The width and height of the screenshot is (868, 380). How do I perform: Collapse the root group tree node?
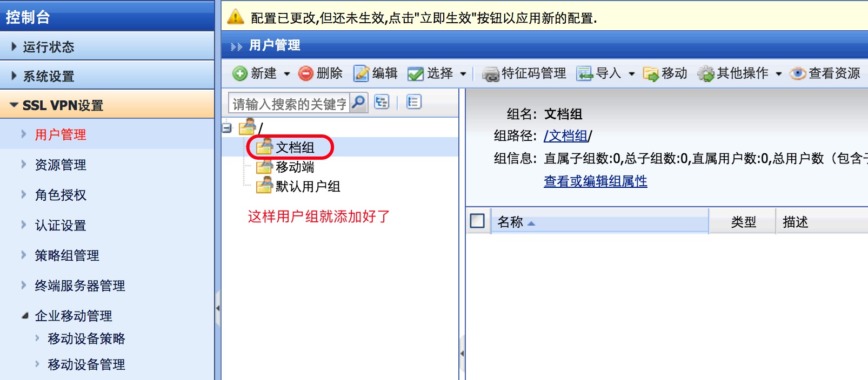[228, 128]
